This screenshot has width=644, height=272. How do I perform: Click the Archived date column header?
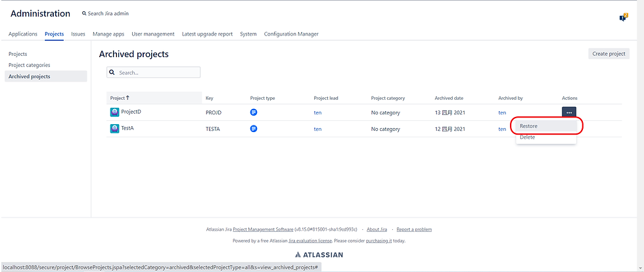coord(449,98)
